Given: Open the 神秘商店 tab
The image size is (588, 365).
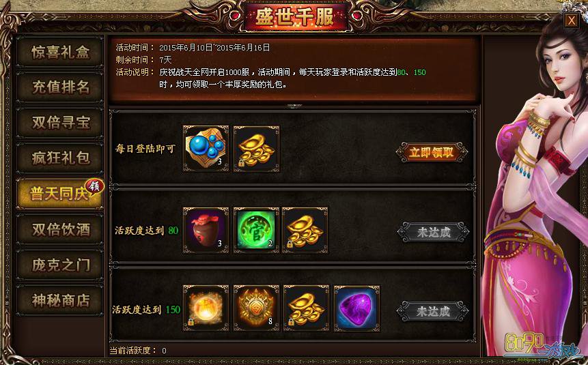Looking at the screenshot, I should 60,300.
